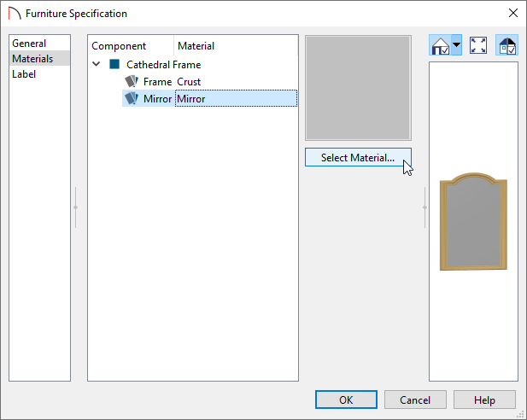Click the gray material preview swatch
The image size is (527, 420).
point(358,88)
